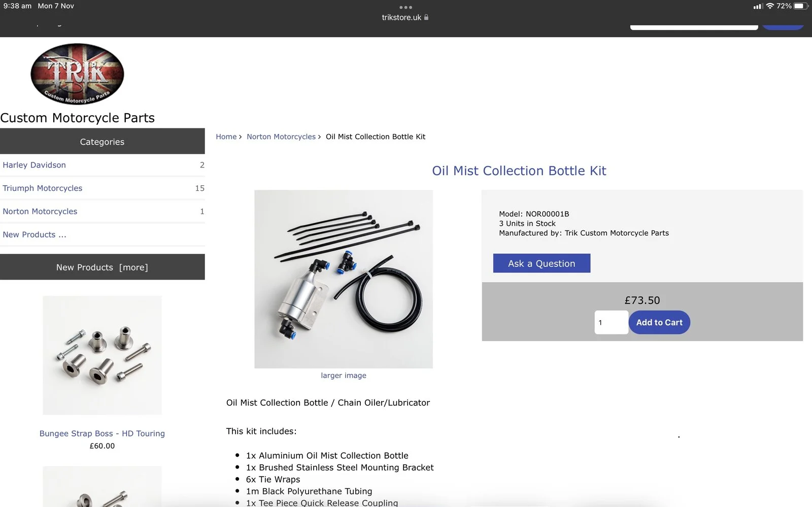Tap the Wi-Fi status icon
The image size is (812, 507).
770,6
